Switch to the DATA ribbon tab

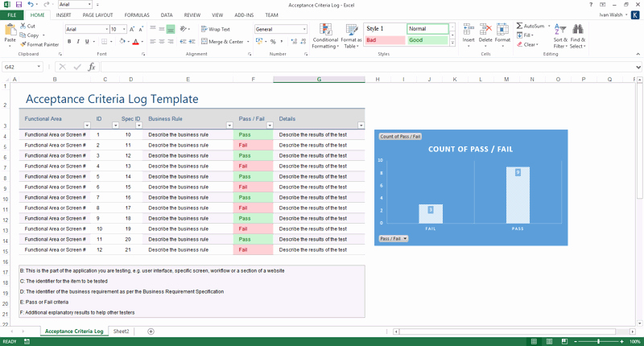[167, 14]
